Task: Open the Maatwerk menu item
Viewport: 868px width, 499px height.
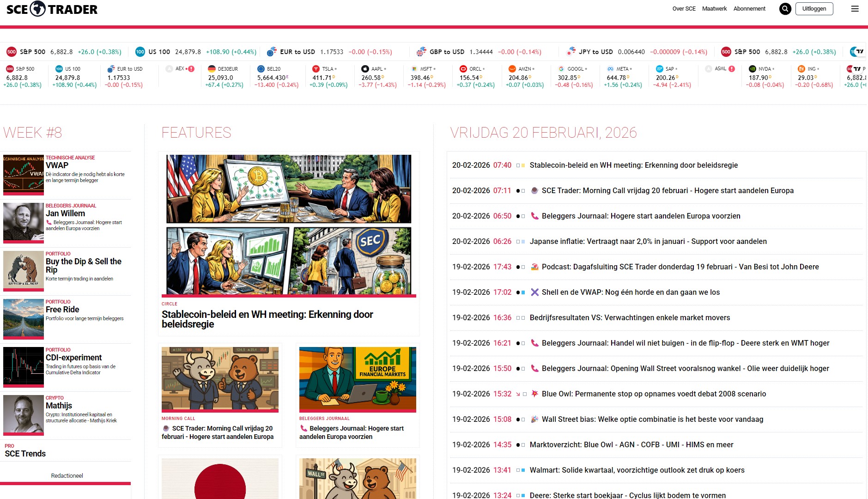Action: pos(714,9)
